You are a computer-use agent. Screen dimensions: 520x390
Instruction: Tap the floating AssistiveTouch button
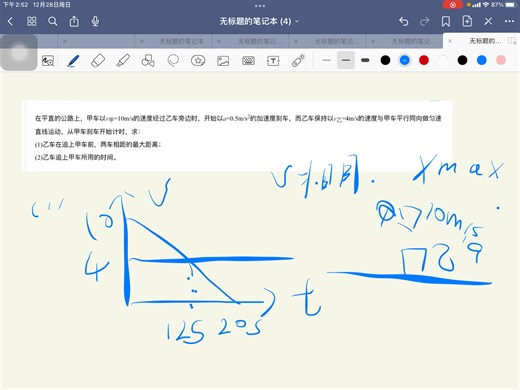coord(19,53)
